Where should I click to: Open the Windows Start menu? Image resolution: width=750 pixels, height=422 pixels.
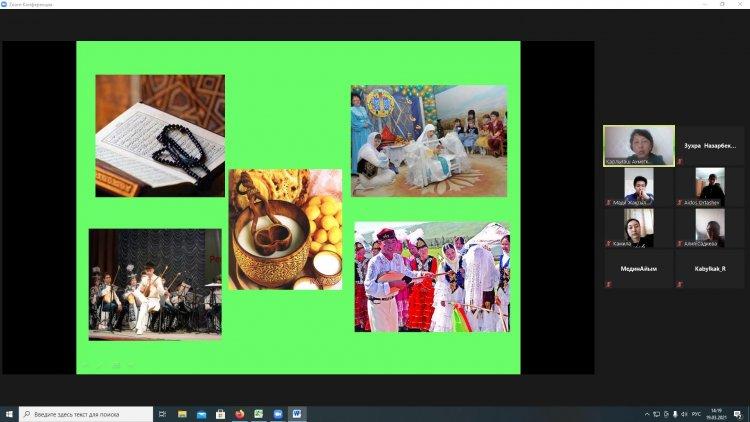[9, 413]
